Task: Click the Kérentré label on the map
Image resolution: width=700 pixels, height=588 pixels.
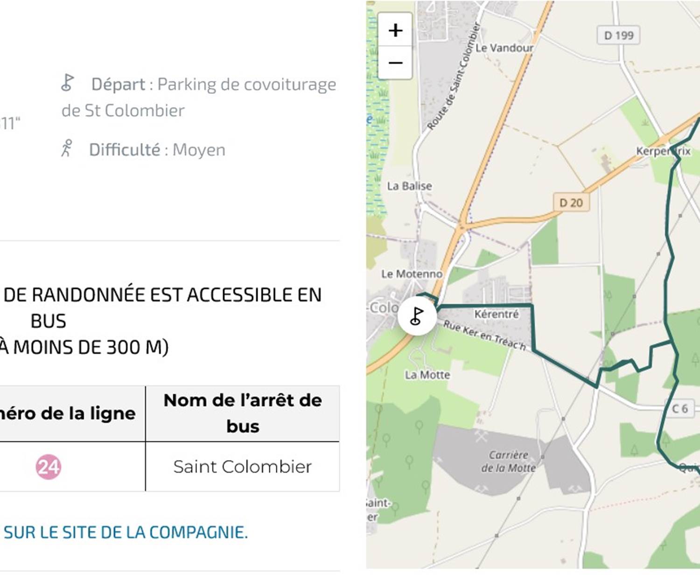Action: point(497,314)
